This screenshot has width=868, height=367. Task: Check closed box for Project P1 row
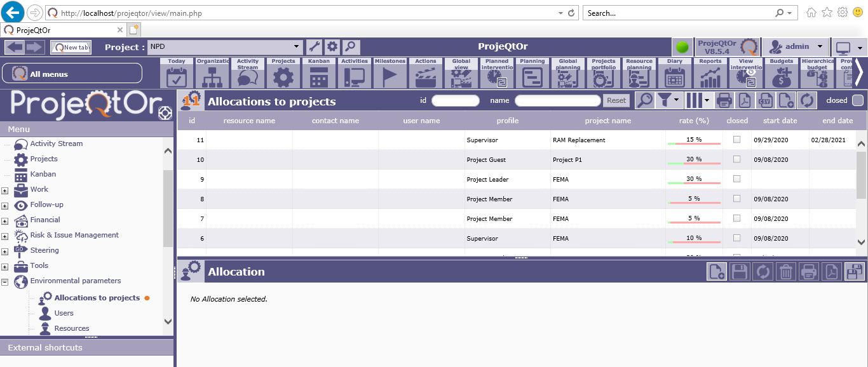tap(737, 159)
